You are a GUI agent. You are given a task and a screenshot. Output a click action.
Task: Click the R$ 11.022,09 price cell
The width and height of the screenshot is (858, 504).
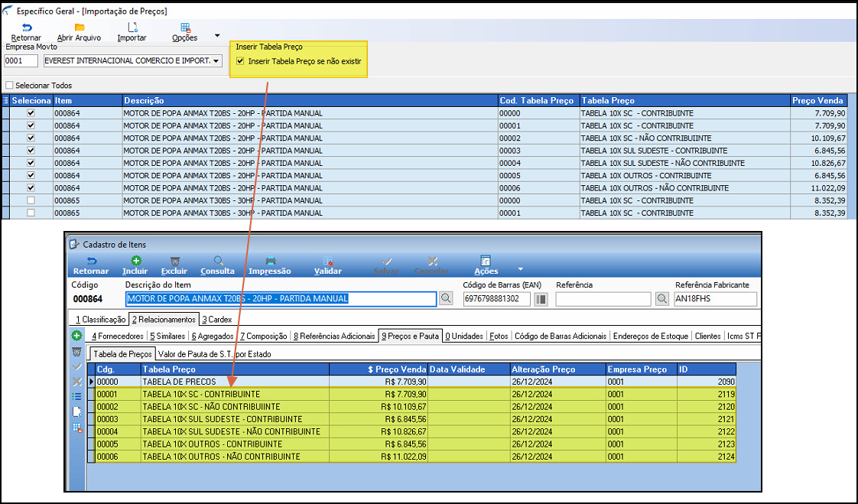click(379, 457)
